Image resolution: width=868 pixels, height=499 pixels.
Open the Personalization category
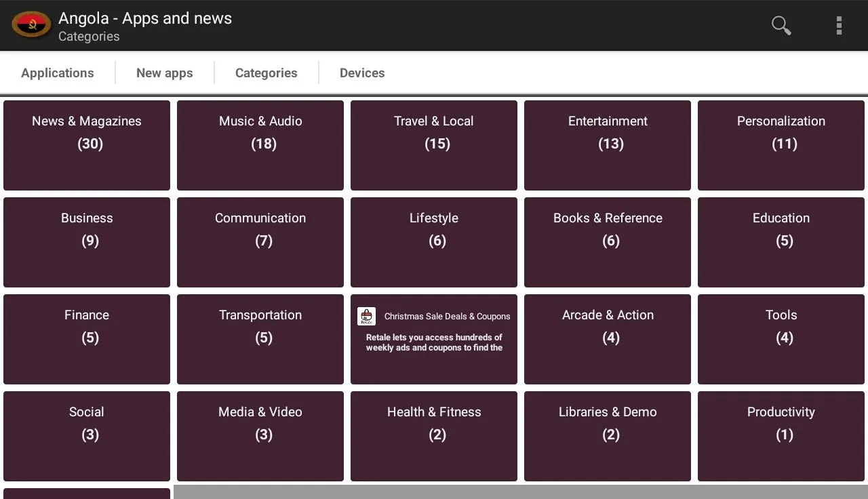coord(781,145)
